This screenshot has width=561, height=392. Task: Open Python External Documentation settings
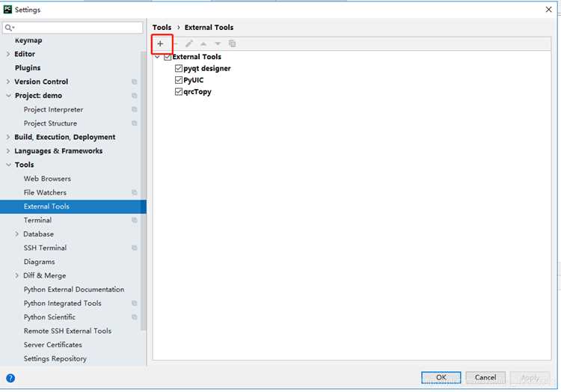74,290
